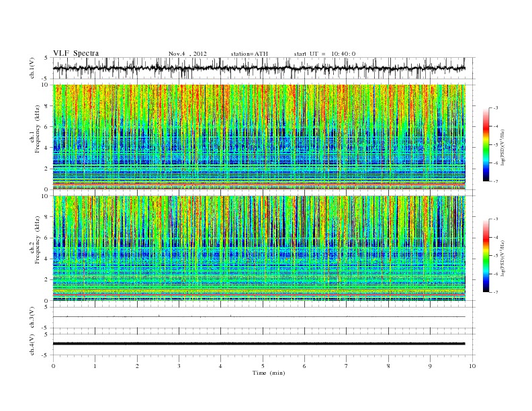
Task: Click the ch.1 voltage waveform trace
Action: 259,68
